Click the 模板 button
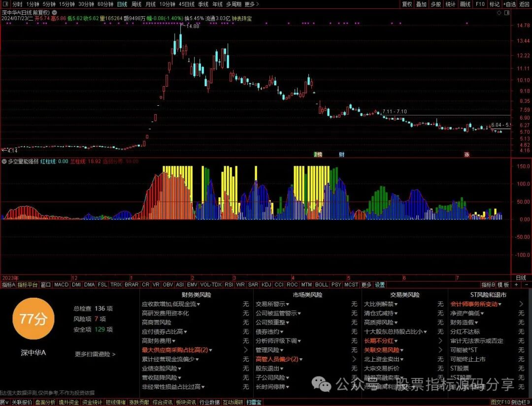This screenshot has height=406, width=532. (x=503, y=284)
